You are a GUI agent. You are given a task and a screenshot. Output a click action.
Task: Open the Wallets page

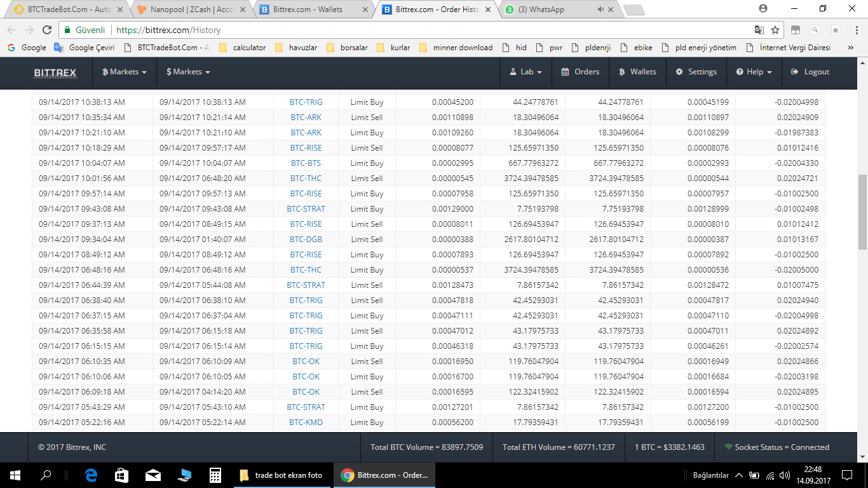637,72
